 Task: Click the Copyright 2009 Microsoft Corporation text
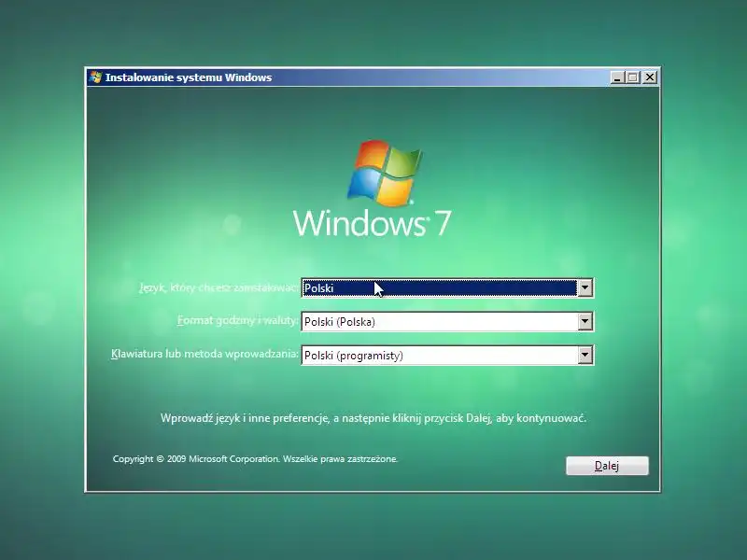[x=255, y=458]
